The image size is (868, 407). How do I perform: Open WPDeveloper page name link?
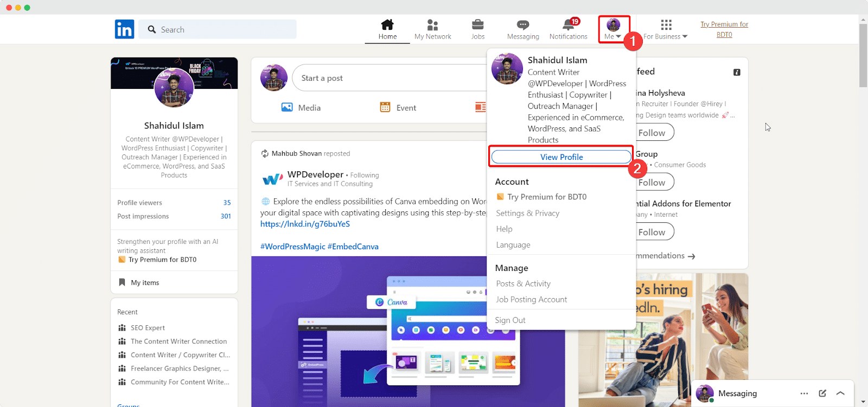315,175
